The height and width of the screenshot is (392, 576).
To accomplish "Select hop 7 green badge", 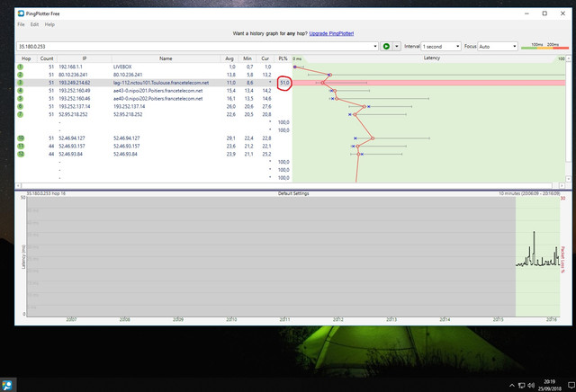I will tap(20, 114).
